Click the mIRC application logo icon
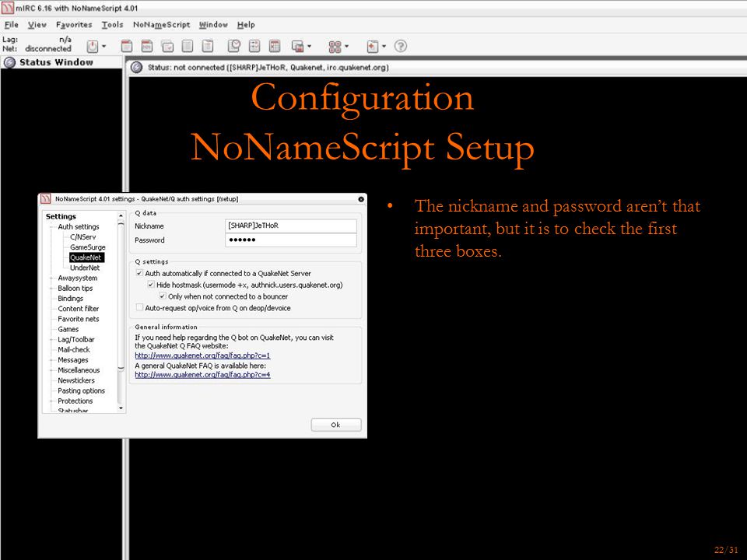 pos(8,8)
